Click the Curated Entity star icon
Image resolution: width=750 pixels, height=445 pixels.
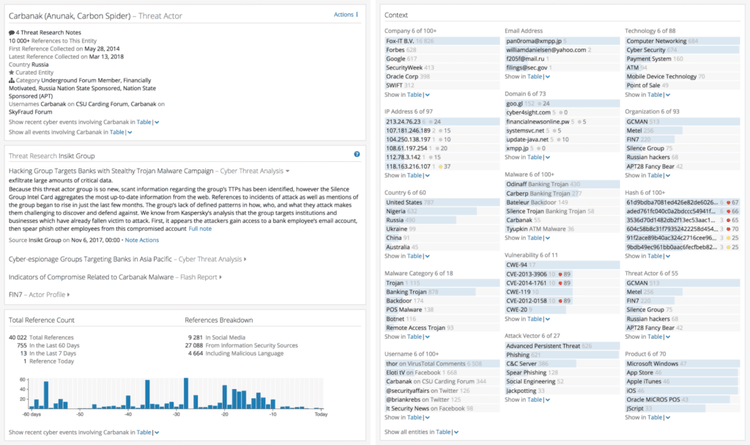[11, 71]
